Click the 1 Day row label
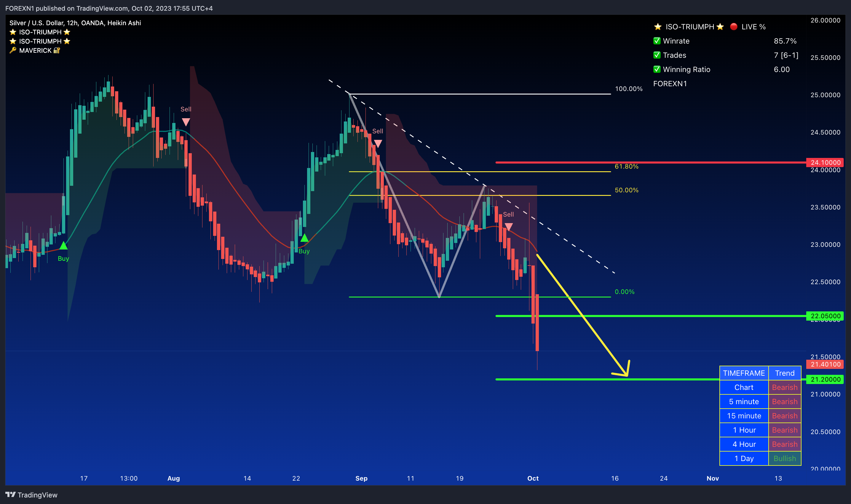The height and width of the screenshot is (504, 851). click(744, 459)
